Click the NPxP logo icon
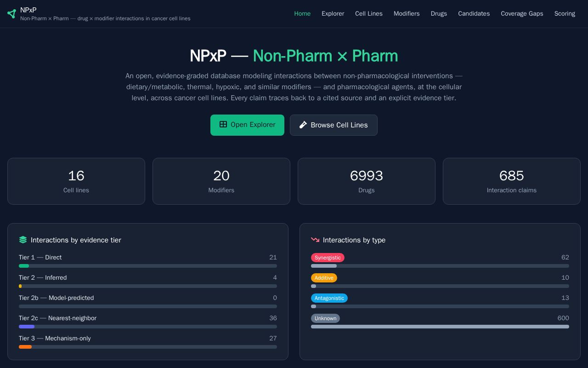 [x=11, y=14]
